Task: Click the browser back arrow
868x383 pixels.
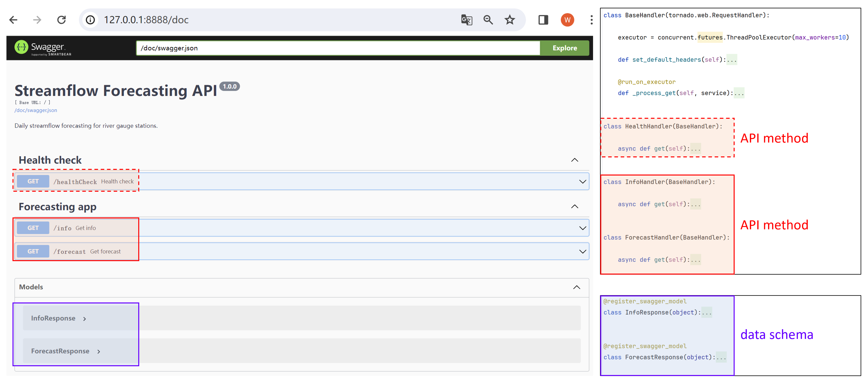Action: 13,20
